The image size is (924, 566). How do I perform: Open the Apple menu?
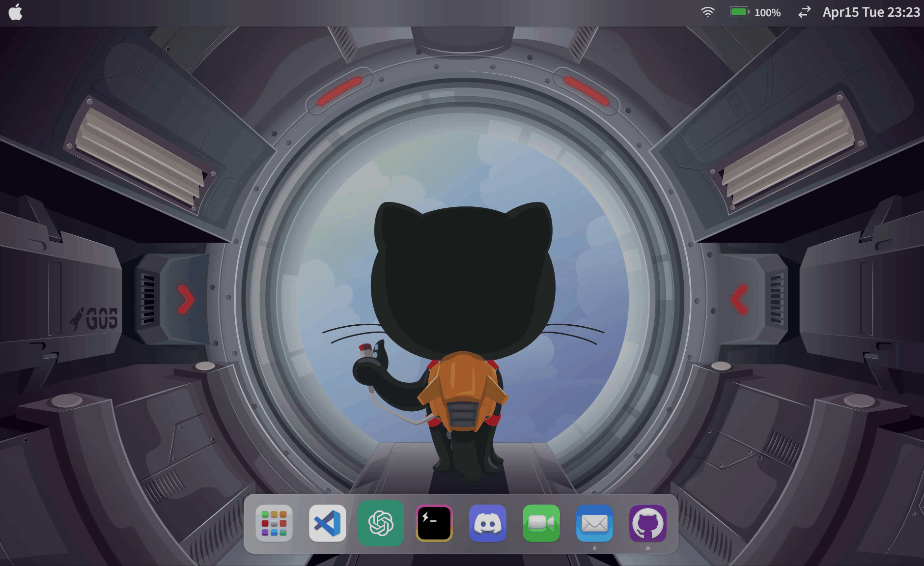coord(16,12)
